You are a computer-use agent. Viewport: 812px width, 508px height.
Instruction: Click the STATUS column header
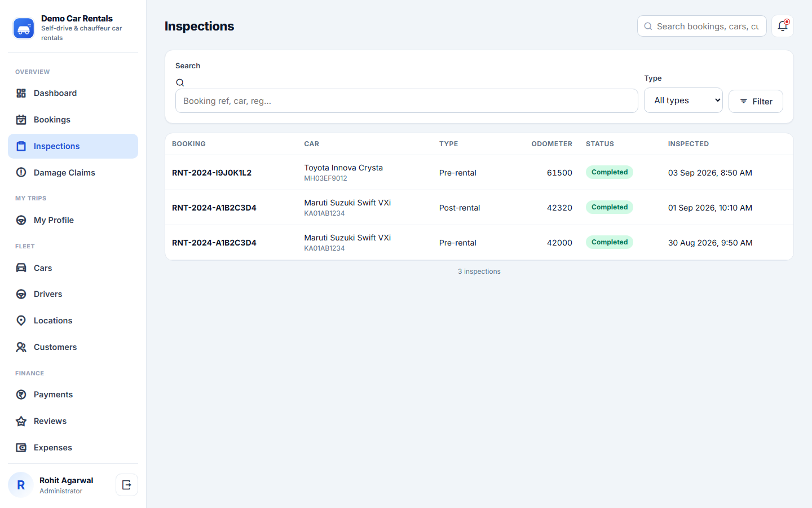tap(600, 144)
